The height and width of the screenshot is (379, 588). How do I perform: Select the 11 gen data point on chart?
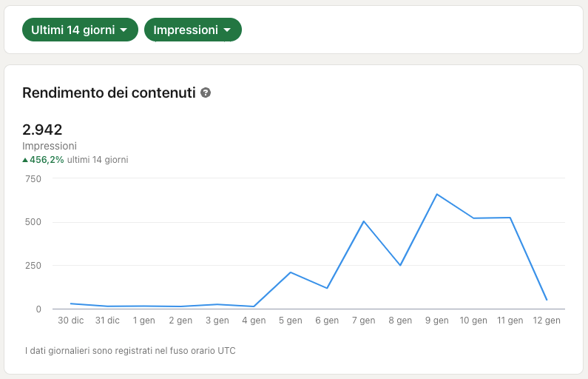[510, 218]
